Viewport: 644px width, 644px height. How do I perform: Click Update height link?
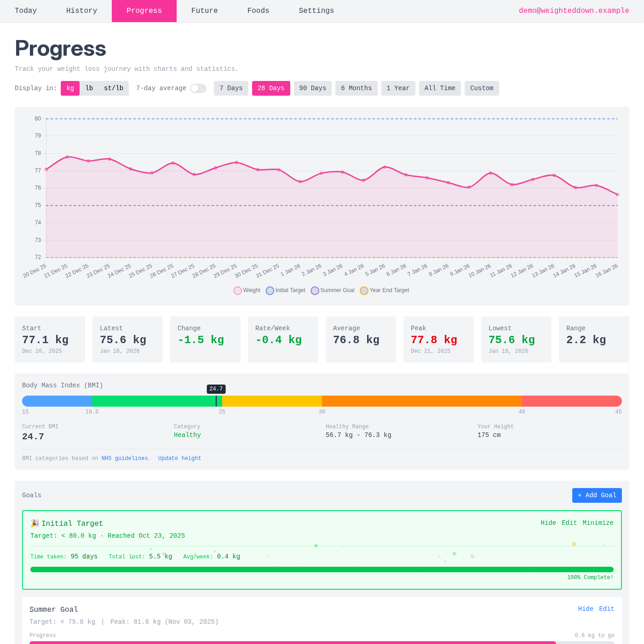point(179,458)
